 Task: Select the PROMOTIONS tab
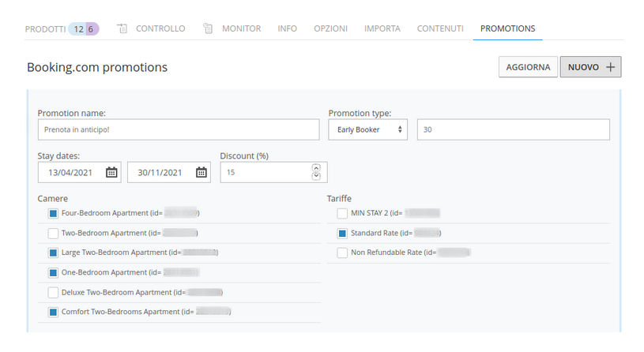tap(507, 28)
